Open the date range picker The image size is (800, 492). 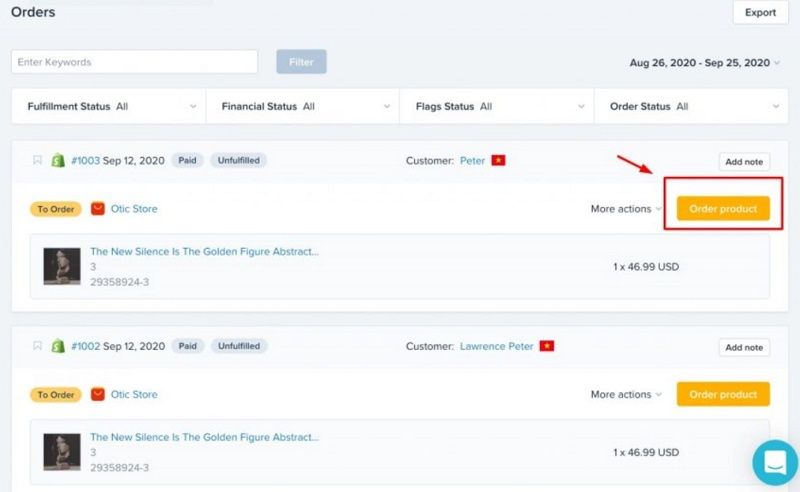tap(705, 63)
